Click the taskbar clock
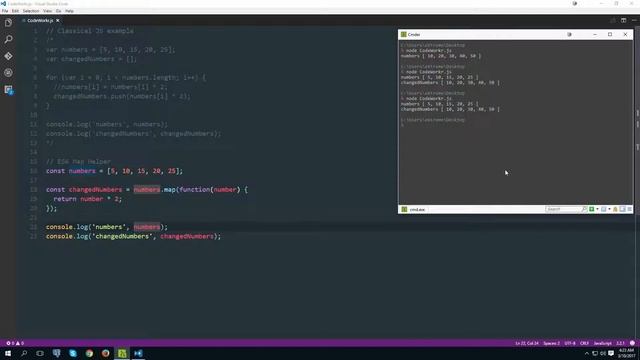Viewport: 640px width, 360px height. (626, 353)
